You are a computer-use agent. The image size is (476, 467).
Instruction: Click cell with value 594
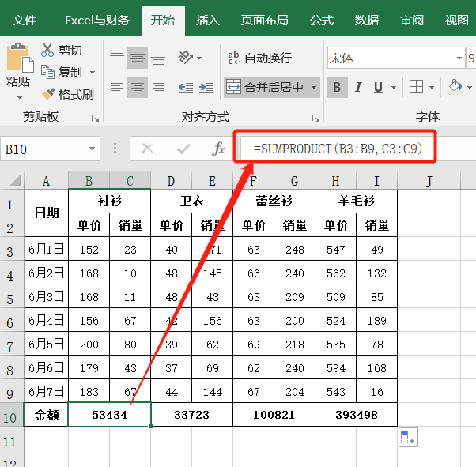click(336, 367)
